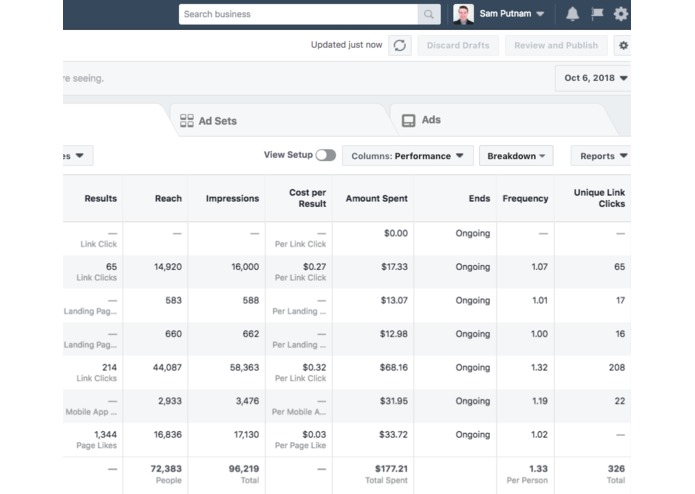Click Review and Publish button
The width and height of the screenshot is (695, 494).
click(x=556, y=45)
